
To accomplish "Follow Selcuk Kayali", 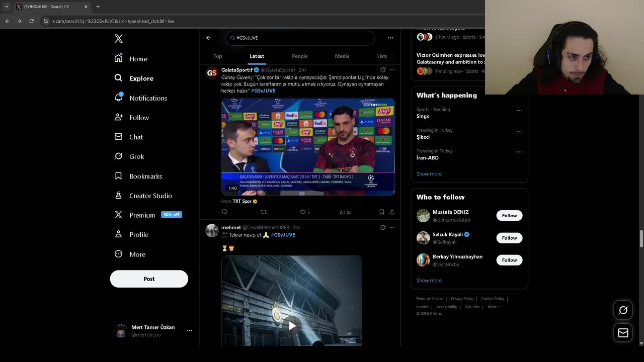I will pyautogui.click(x=509, y=238).
